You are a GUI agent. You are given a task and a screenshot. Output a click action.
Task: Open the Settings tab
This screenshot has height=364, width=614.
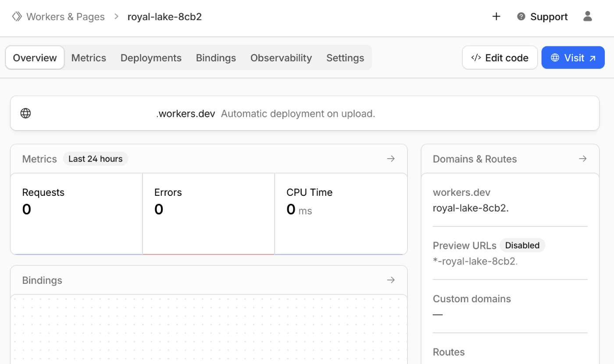tap(345, 57)
